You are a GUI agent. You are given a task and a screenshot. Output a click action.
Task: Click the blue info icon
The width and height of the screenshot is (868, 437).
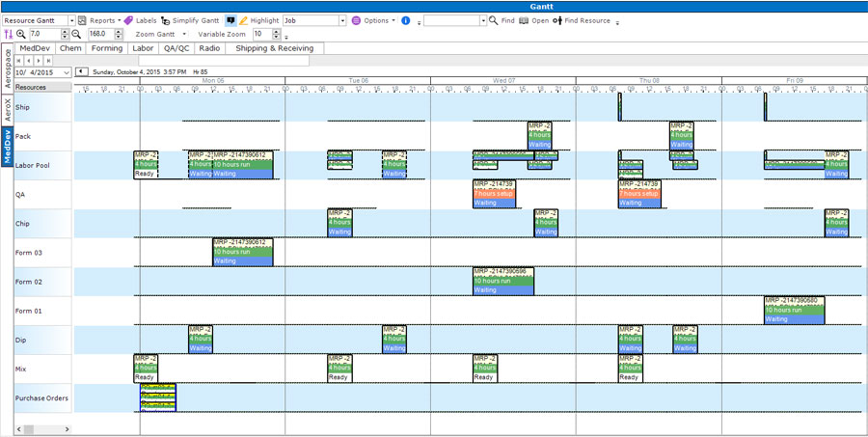(x=405, y=20)
